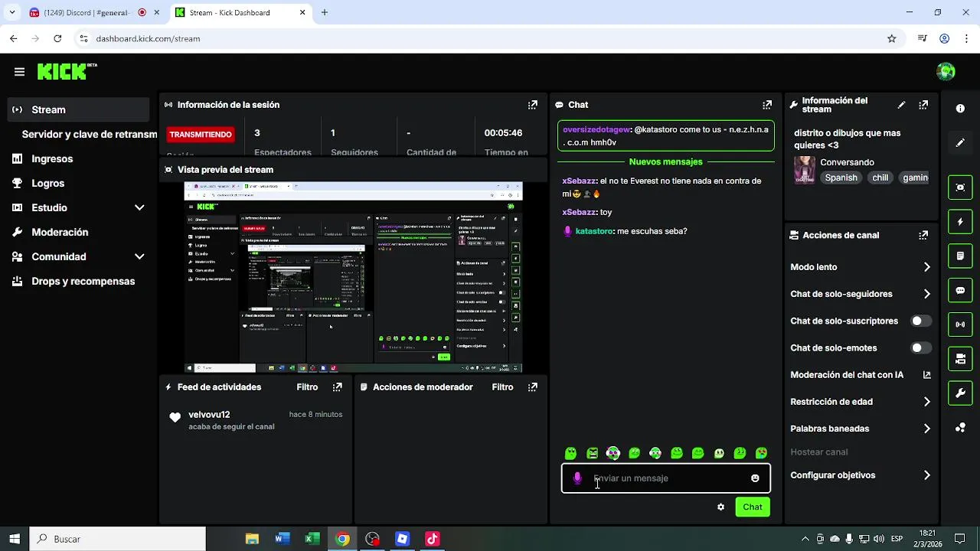Open Excel from the Windows taskbar

click(x=312, y=539)
